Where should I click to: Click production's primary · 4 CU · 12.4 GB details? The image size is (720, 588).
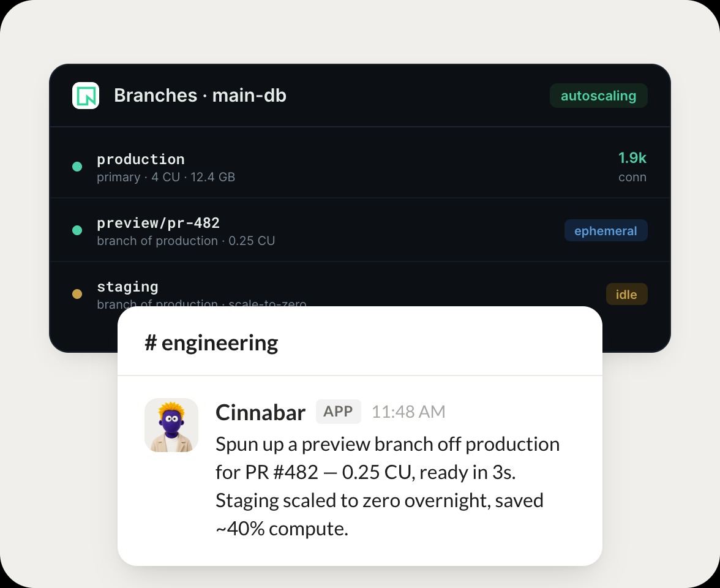coord(166,178)
